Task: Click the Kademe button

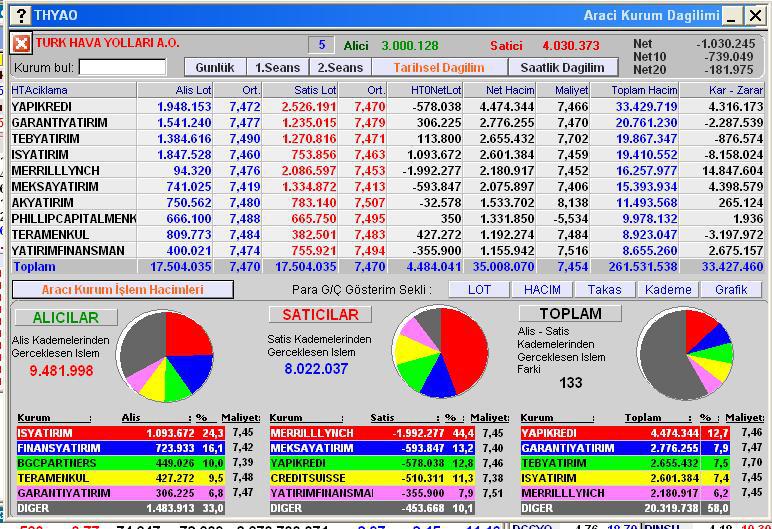Action: pos(667,289)
